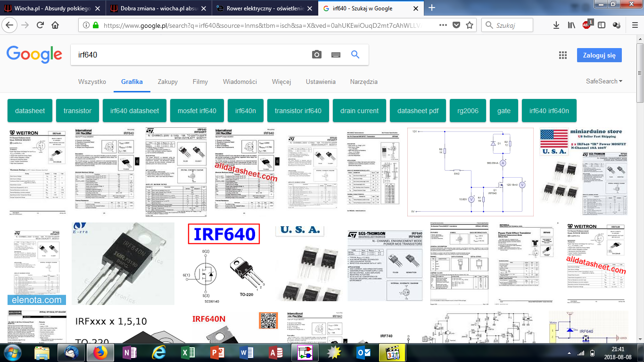The width and height of the screenshot is (644, 362).
Task: Submit the Google search with magnifier
Action: click(x=355, y=55)
